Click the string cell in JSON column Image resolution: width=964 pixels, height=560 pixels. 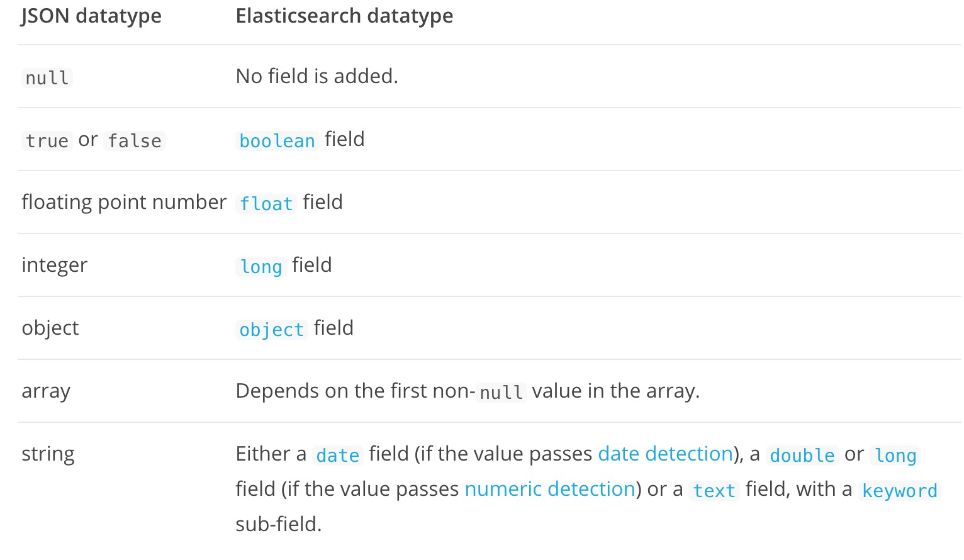point(48,454)
